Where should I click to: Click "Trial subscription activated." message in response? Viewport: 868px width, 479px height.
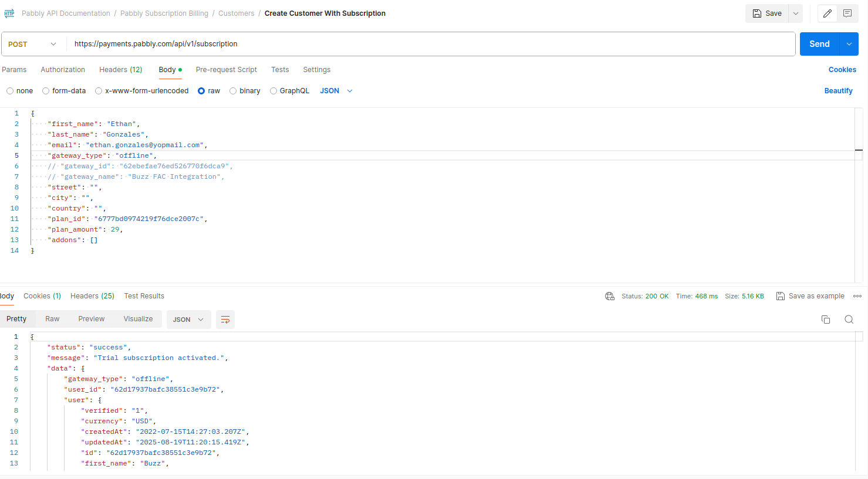[x=159, y=358]
